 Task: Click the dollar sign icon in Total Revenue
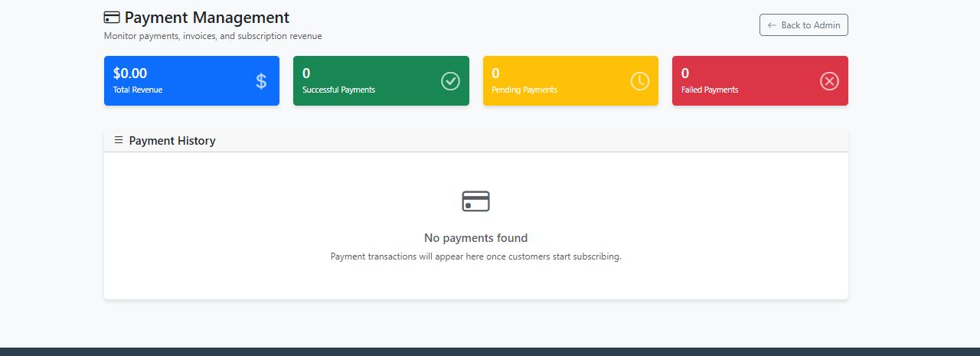coord(261,81)
